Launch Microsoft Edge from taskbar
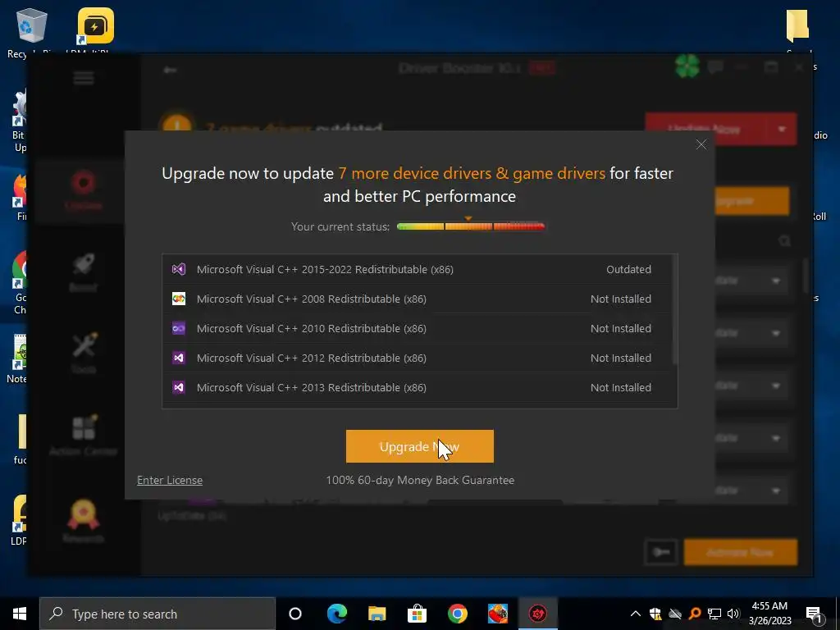 [x=337, y=614]
